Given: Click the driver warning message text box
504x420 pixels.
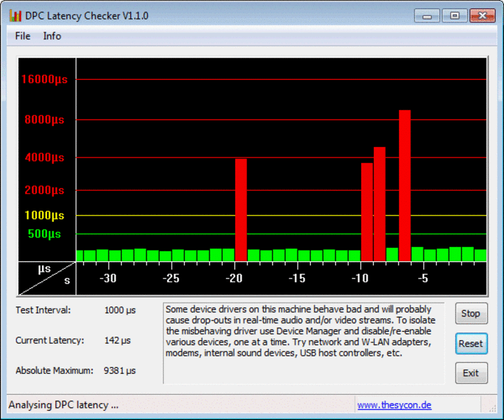Looking at the screenshot, I should (x=304, y=343).
